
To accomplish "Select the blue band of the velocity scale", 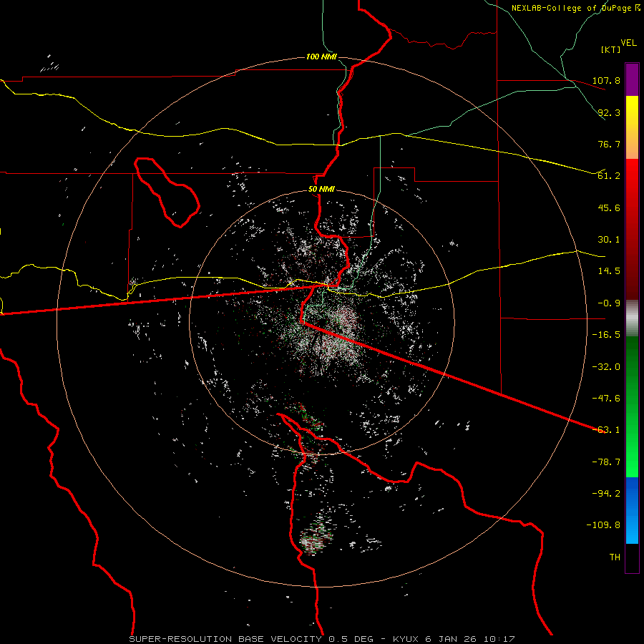I will (x=632, y=510).
